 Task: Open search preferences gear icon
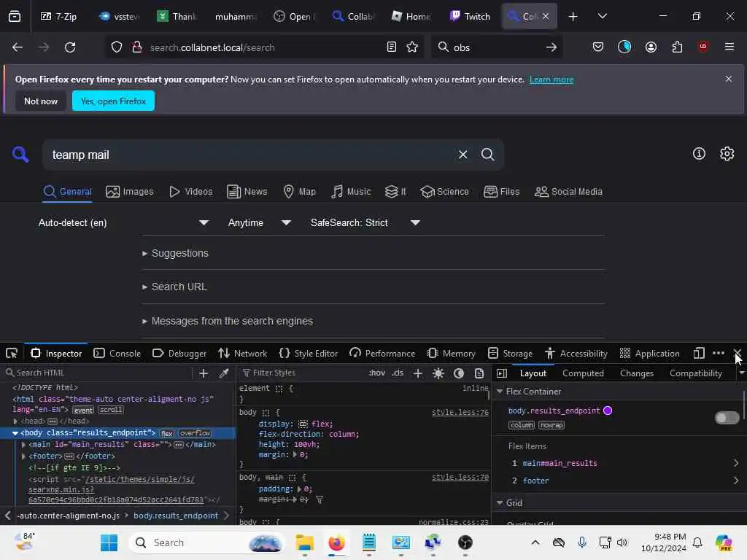click(x=727, y=153)
